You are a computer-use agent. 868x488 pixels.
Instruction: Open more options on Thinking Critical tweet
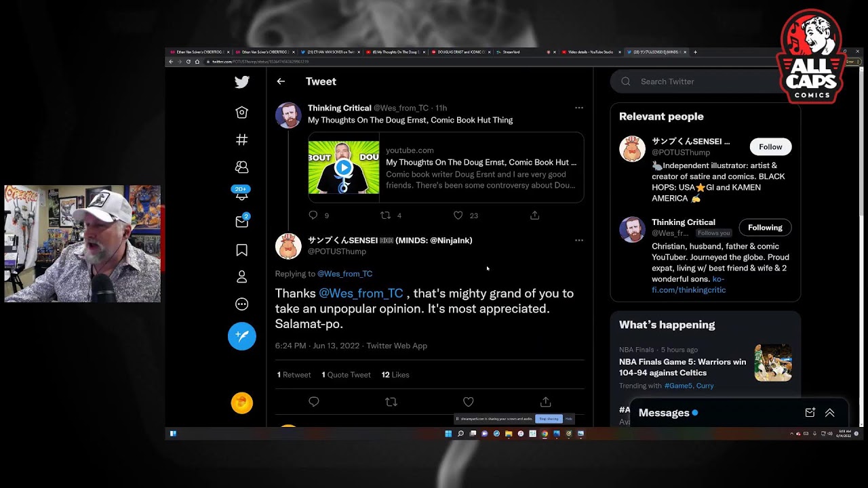578,108
